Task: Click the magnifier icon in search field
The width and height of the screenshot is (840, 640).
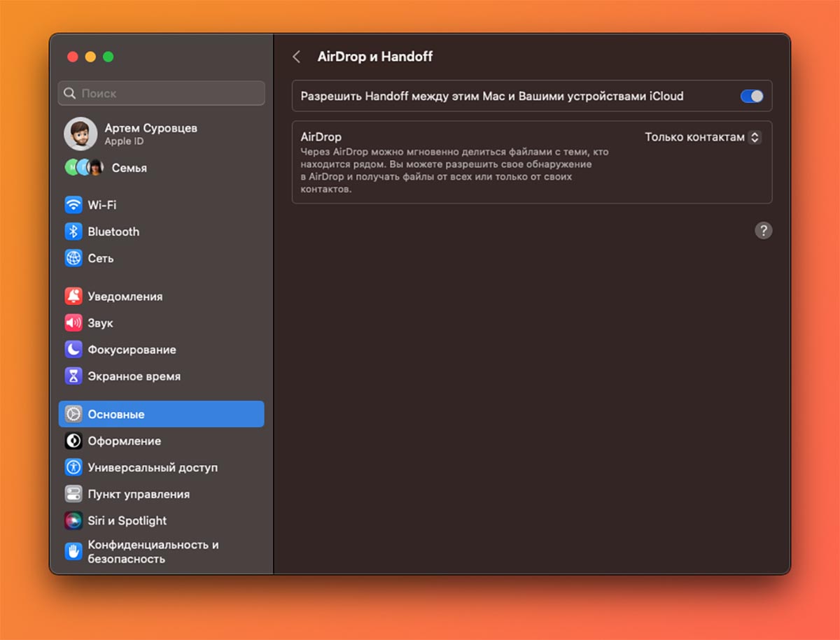Action: click(x=69, y=93)
